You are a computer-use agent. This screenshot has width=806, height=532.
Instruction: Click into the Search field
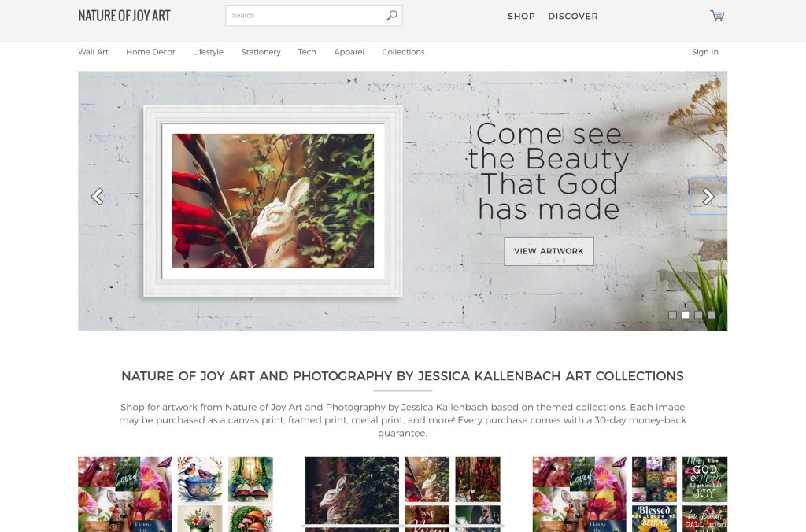(x=306, y=16)
